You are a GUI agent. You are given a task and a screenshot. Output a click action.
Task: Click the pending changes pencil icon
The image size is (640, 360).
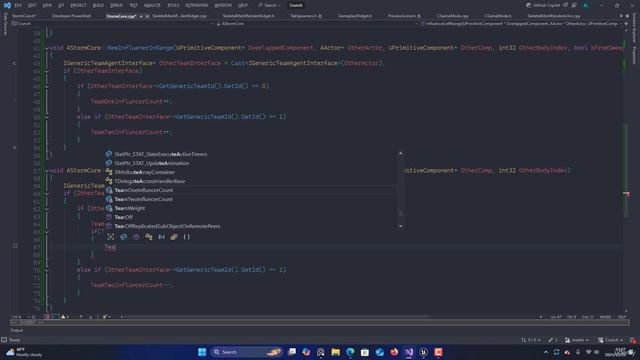[553, 340]
